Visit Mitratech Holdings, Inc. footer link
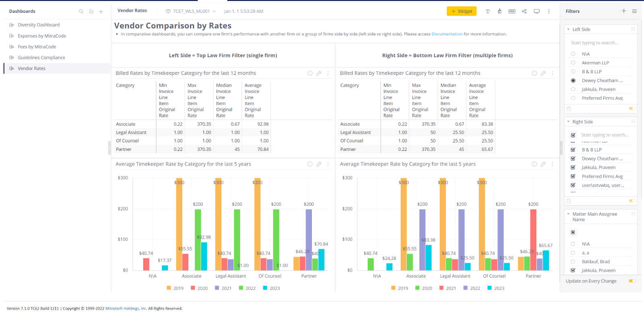 click(x=126, y=309)
